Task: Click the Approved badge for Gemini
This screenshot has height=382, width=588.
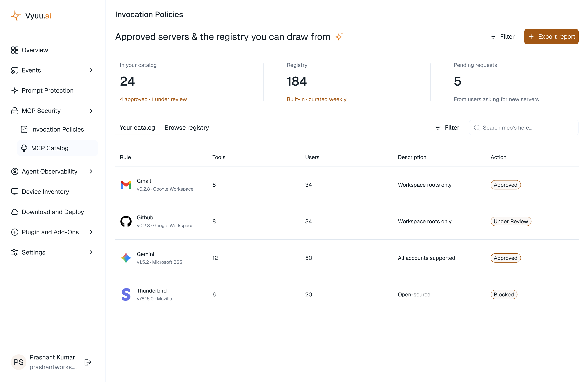Action: point(506,258)
